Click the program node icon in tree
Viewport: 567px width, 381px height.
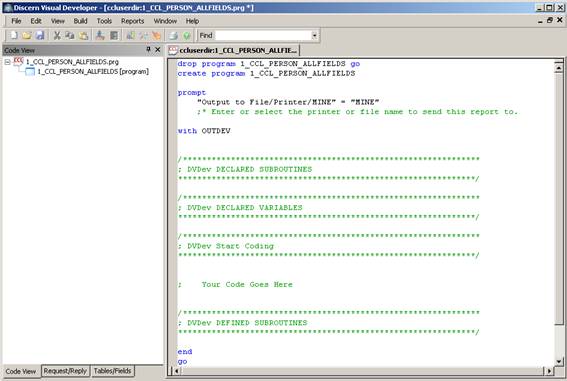pos(30,72)
